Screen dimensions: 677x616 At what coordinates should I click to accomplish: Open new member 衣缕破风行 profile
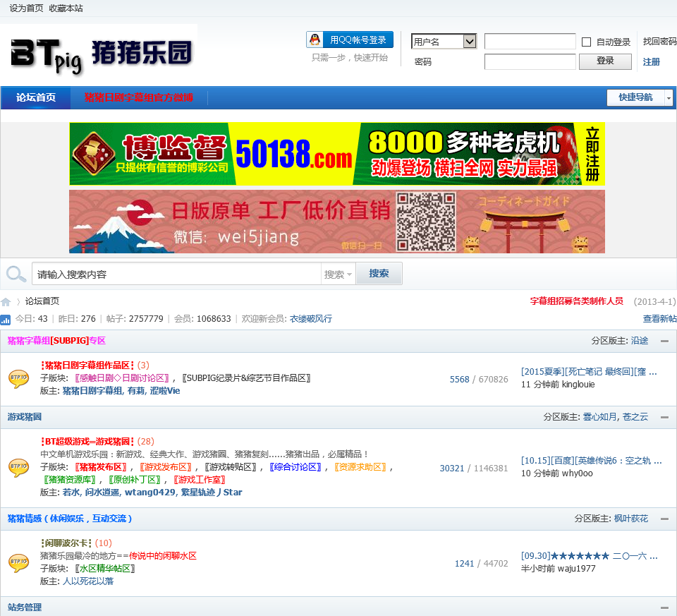coord(311,319)
